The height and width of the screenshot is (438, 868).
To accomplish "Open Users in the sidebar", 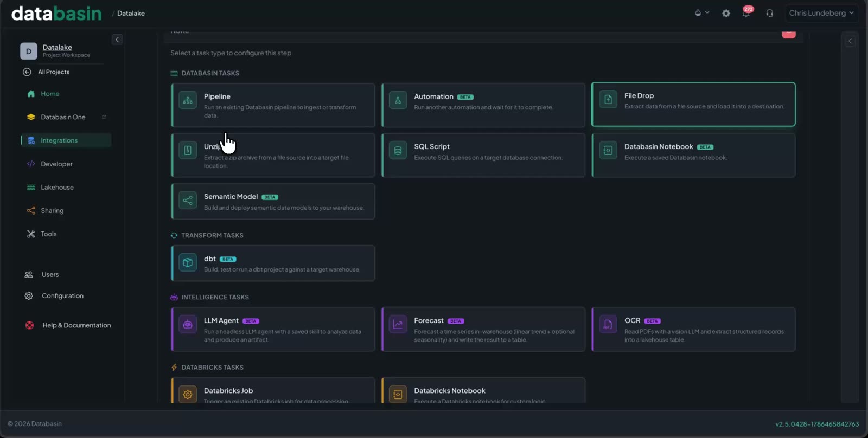I will 50,274.
